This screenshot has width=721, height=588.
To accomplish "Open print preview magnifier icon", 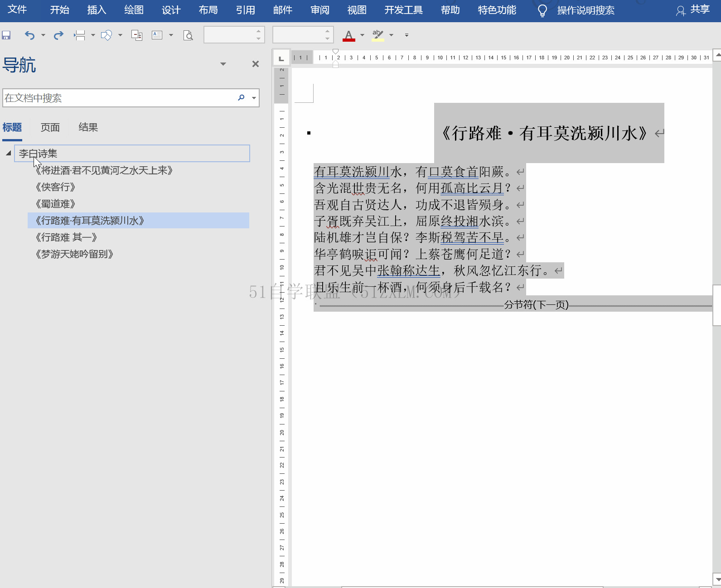I will (188, 35).
